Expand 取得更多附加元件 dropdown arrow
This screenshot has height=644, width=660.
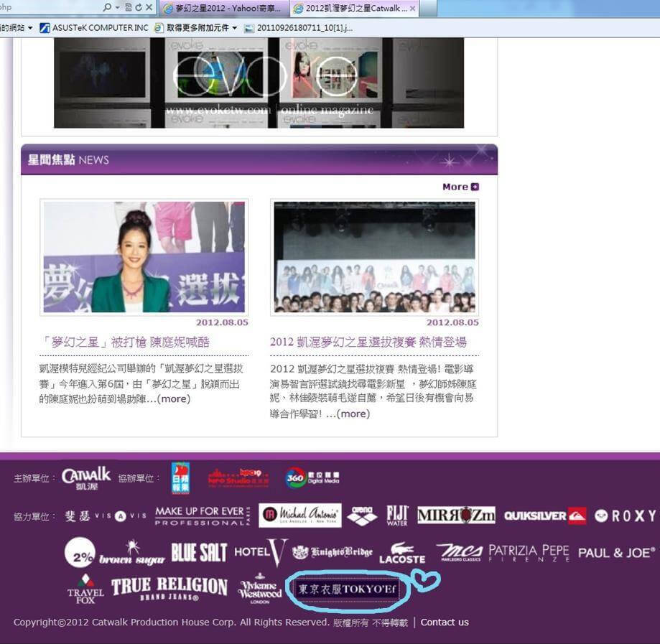coord(234,28)
